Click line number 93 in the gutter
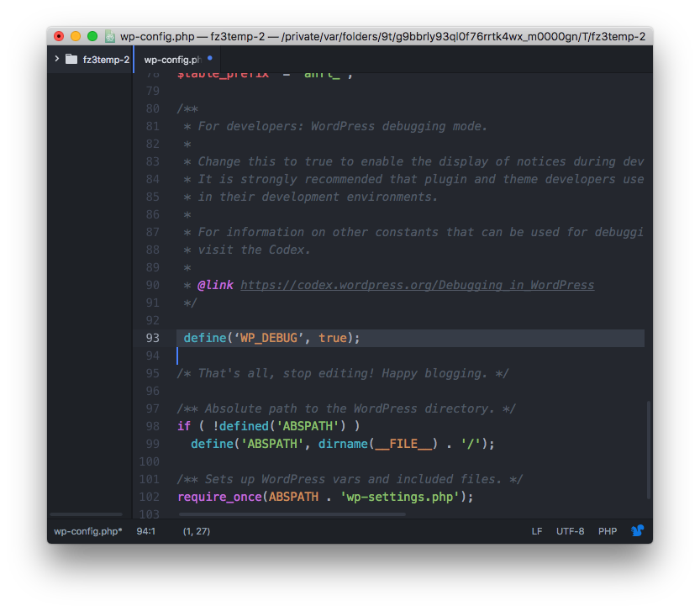The image size is (700, 611). pyautogui.click(x=152, y=338)
